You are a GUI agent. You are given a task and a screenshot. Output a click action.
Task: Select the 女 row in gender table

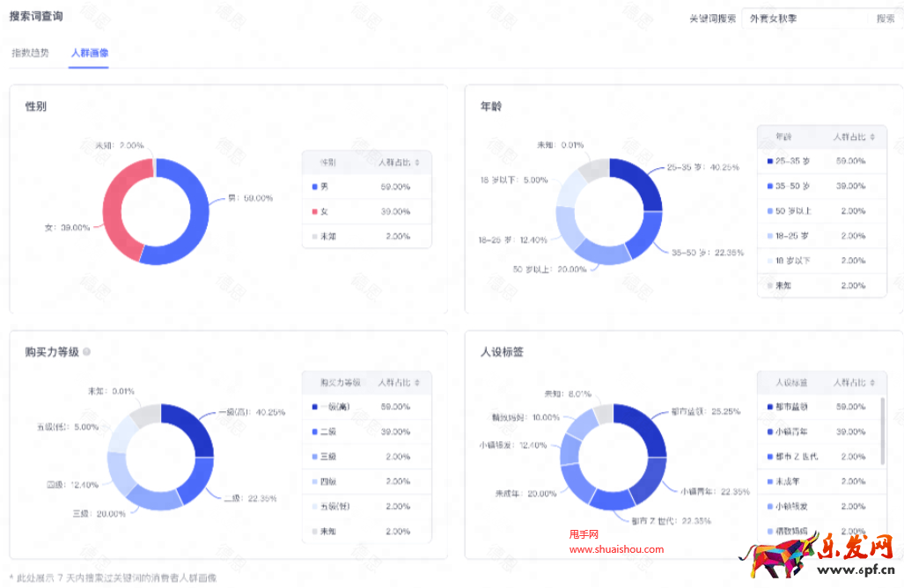point(367,211)
